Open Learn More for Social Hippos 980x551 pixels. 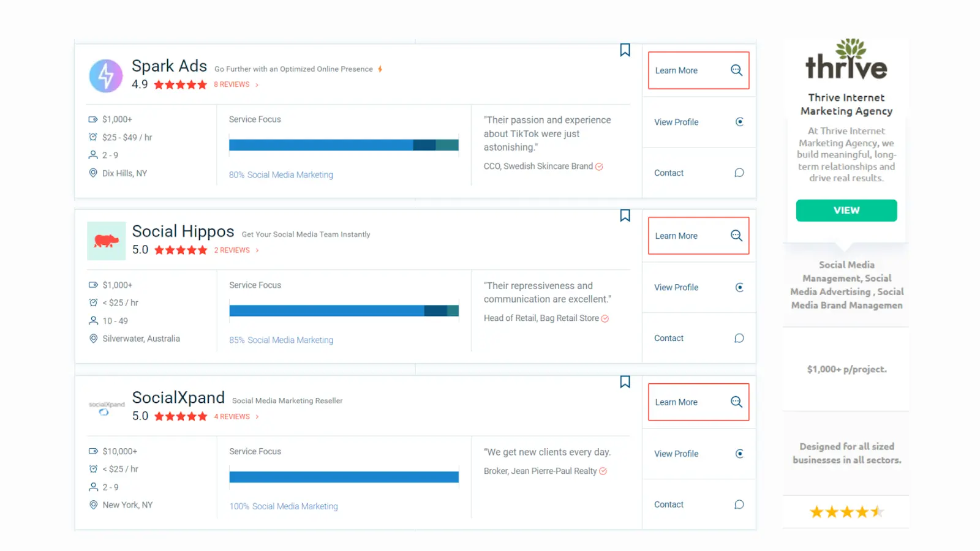point(676,236)
